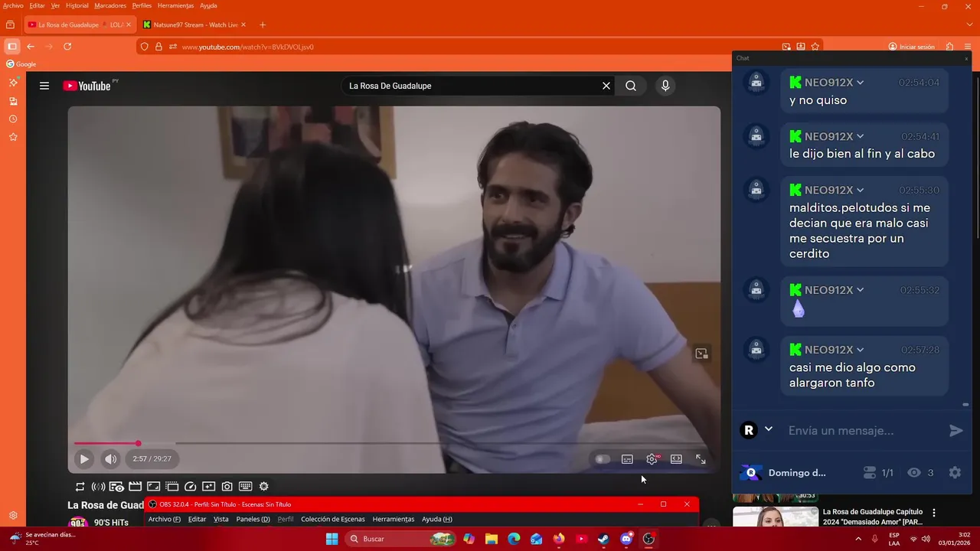
Task: Open the sidebar history clock icon
Action: (13, 119)
